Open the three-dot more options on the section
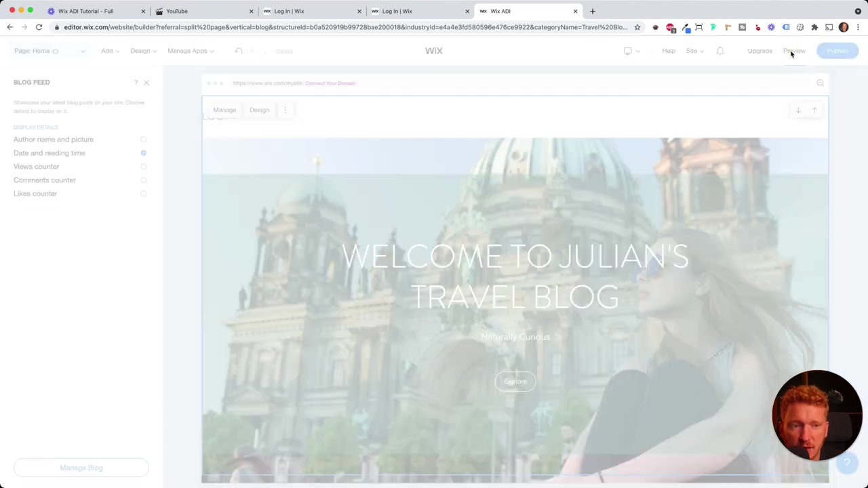 tap(285, 110)
